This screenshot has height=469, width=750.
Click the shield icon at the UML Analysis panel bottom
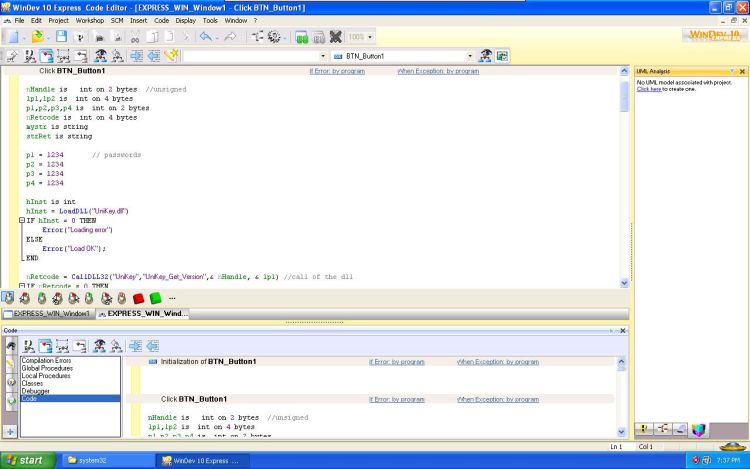pyautogui.click(x=698, y=430)
